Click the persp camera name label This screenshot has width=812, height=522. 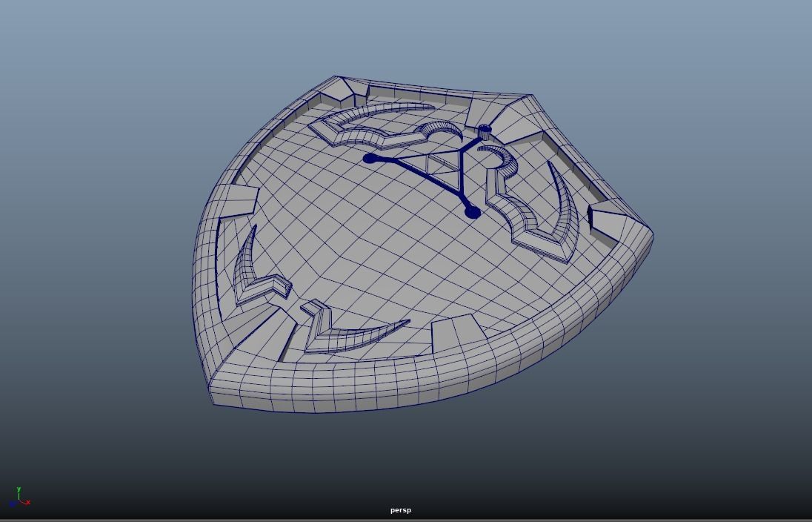[x=400, y=510]
